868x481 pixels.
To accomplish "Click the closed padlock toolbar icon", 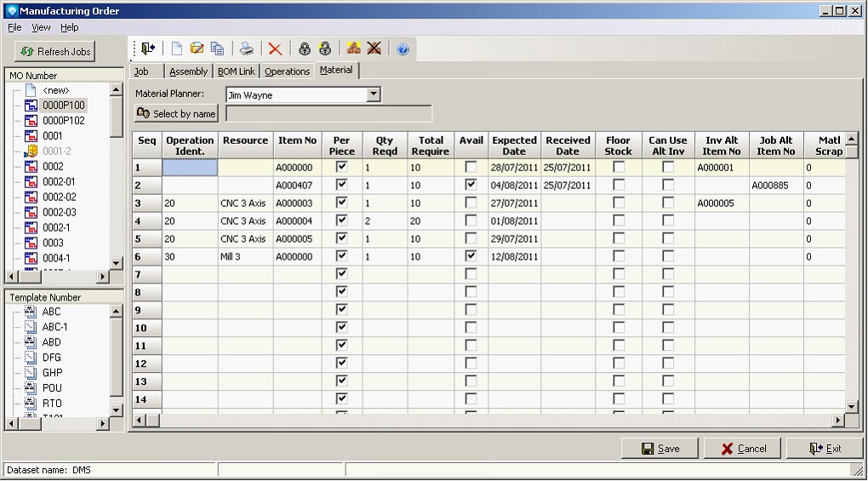I will coord(305,49).
